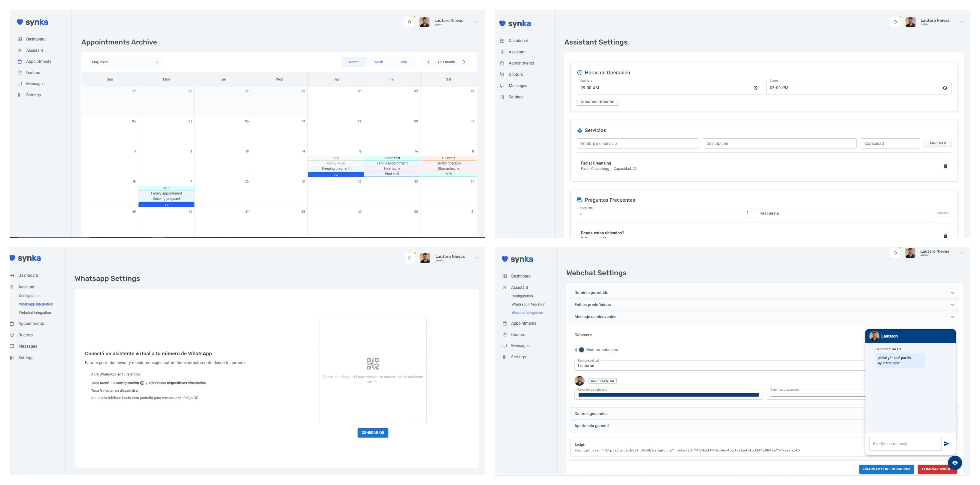The width and height of the screenshot is (980, 485).
Task: Click the Nombre del servicio input field
Action: click(x=637, y=143)
